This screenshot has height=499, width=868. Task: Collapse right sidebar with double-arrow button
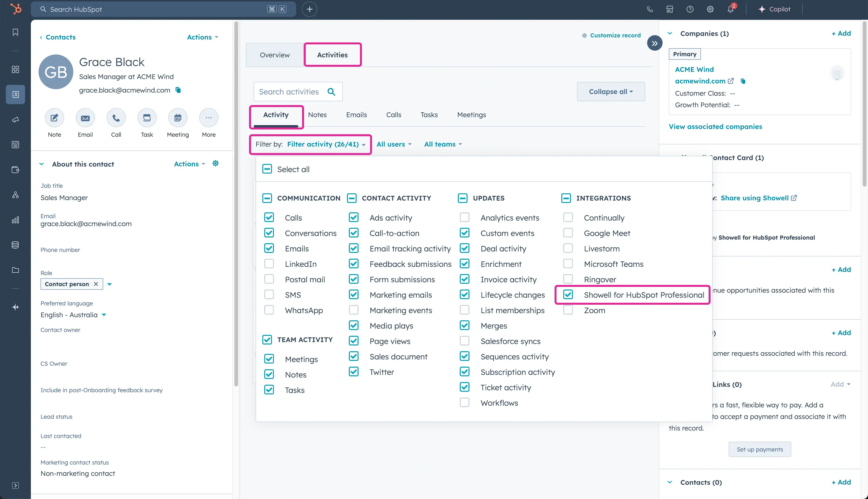[x=655, y=43]
